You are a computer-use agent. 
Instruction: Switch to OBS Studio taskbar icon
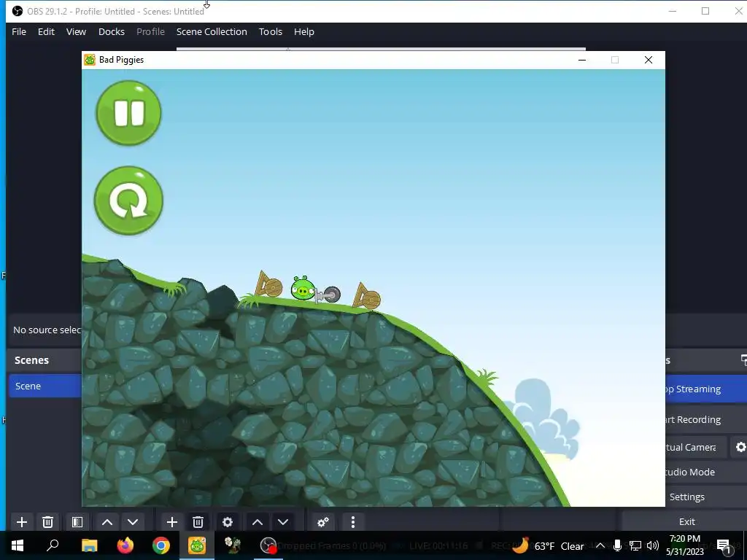tap(268, 545)
